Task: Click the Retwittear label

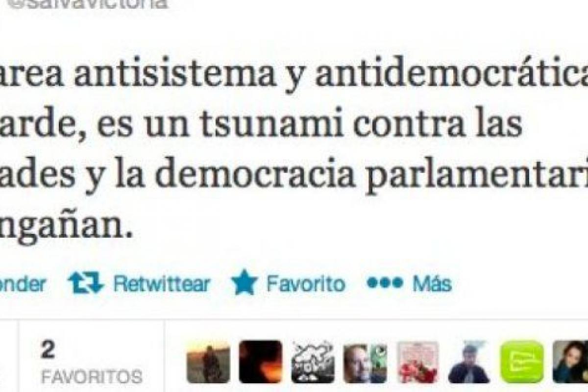Action: 161,283
